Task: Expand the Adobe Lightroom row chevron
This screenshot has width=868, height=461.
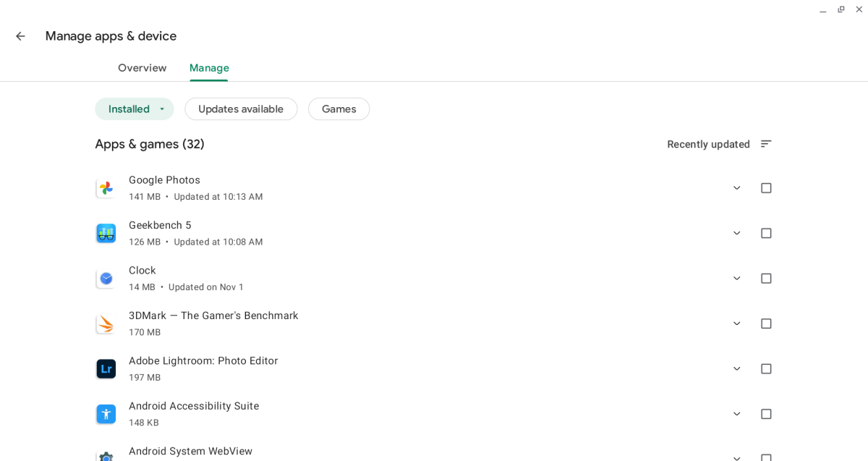Action: click(737, 369)
